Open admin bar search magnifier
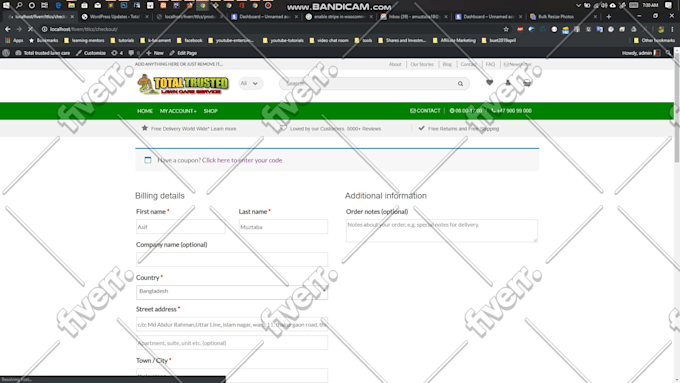Screen dimensions: 680x383 668,53
